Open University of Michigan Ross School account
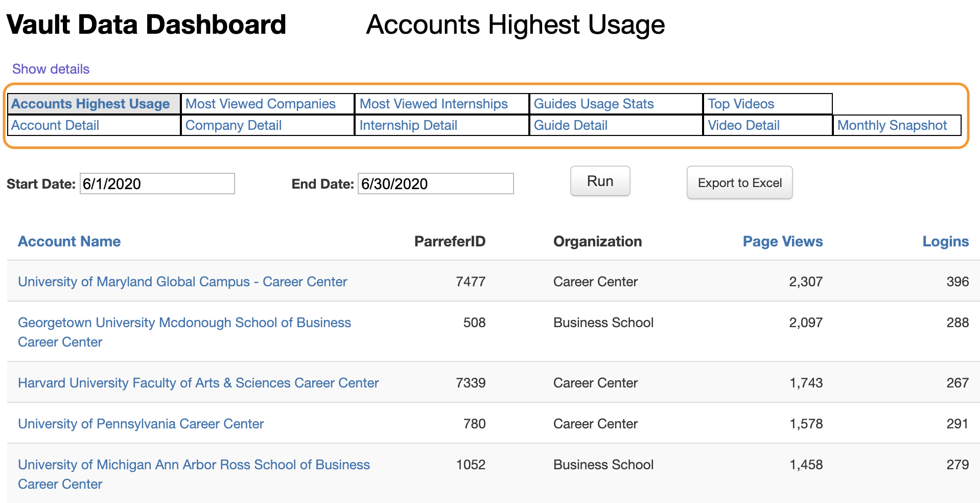The width and height of the screenshot is (980, 503). [x=194, y=474]
